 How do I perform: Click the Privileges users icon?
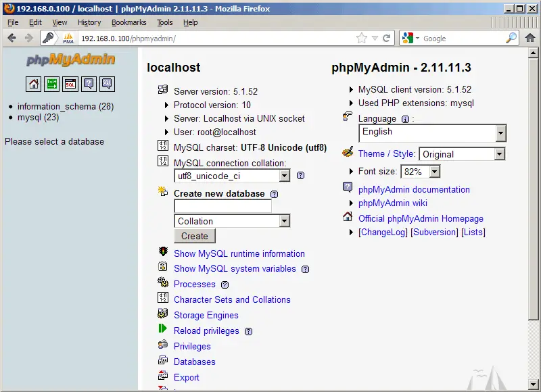tap(163, 344)
